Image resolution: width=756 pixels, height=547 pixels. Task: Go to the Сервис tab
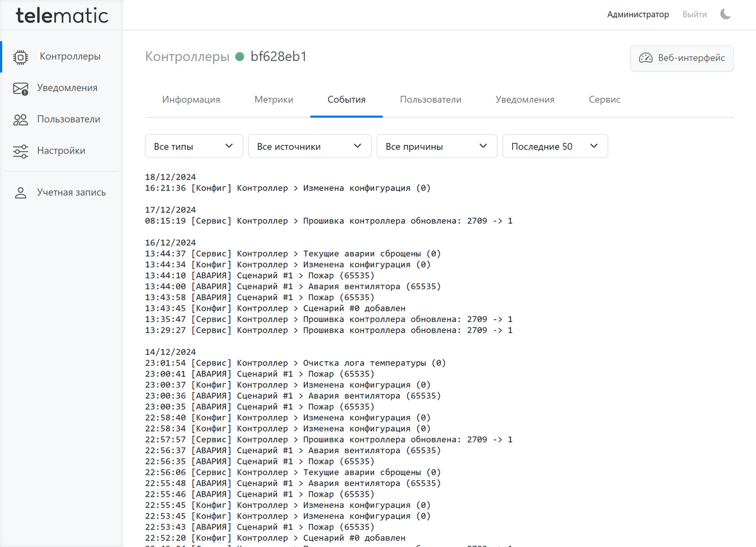[604, 100]
